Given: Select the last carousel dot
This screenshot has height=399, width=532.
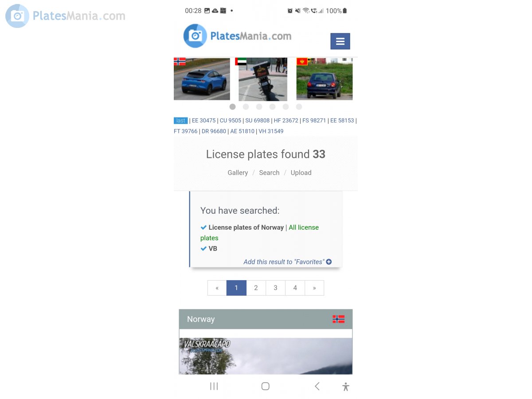Looking at the screenshot, I should click(x=299, y=107).
